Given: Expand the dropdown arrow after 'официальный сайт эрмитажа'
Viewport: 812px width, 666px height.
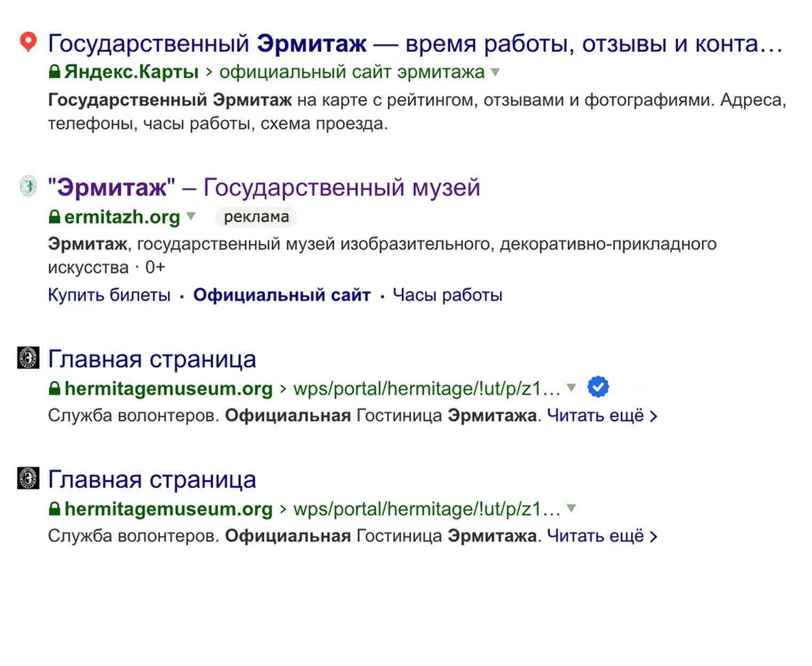Looking at the screenshot, I should 495,72.
